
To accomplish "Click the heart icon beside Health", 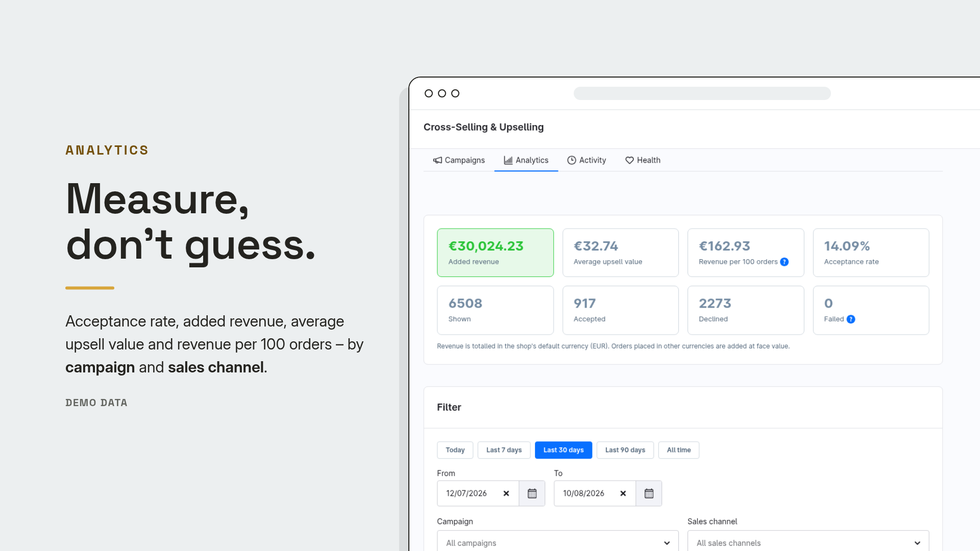I will 629,160.
